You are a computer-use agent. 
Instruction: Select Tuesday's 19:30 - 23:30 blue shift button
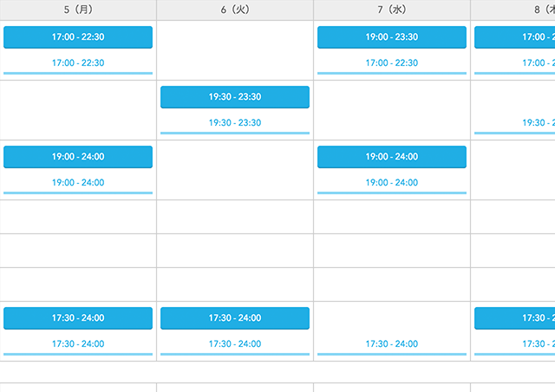pos(235,97)
